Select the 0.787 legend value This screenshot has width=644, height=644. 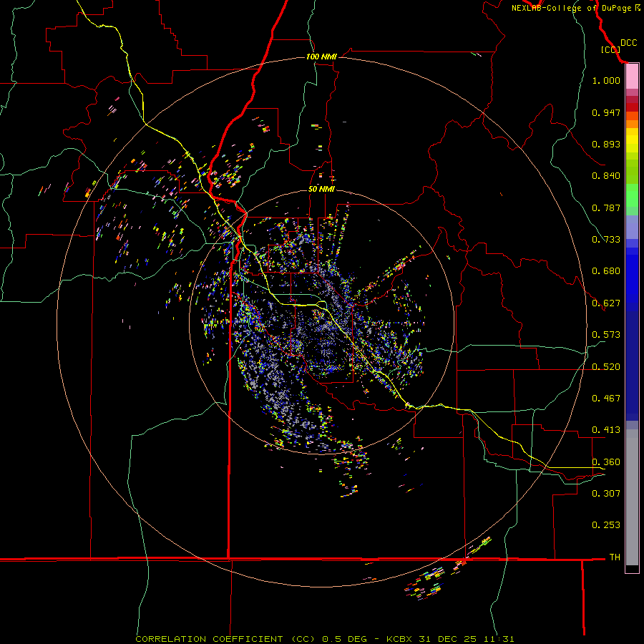click(x=606, y=208)
